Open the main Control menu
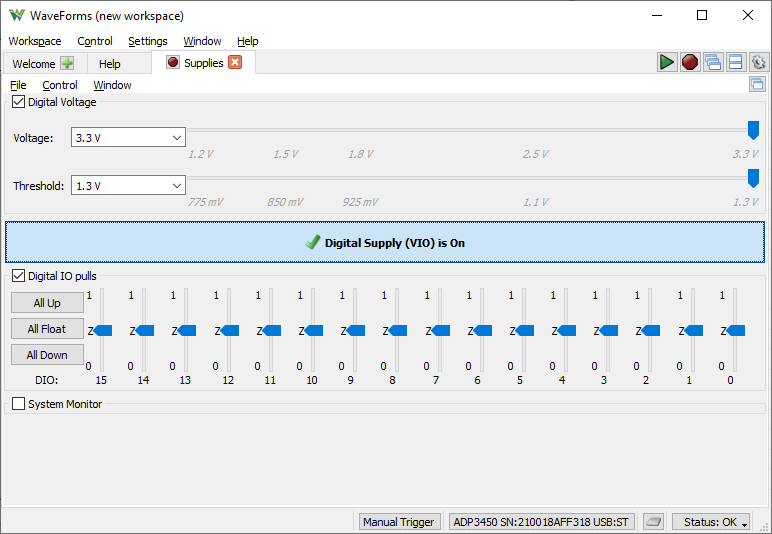The image size is (772, 534). (x=95, y=41)
